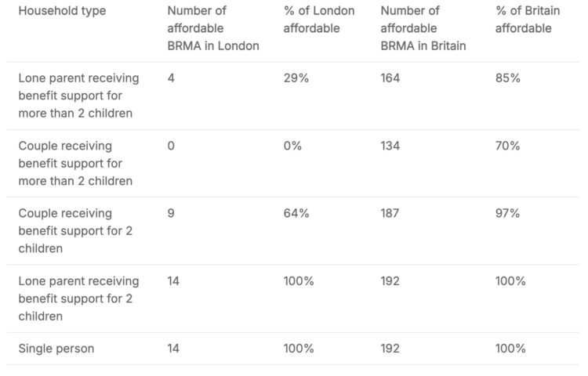Select the 97% Britain affordable cell
The height and width of the screenshot is (376, 588).
pyautogui.click(x=507, y=213)
